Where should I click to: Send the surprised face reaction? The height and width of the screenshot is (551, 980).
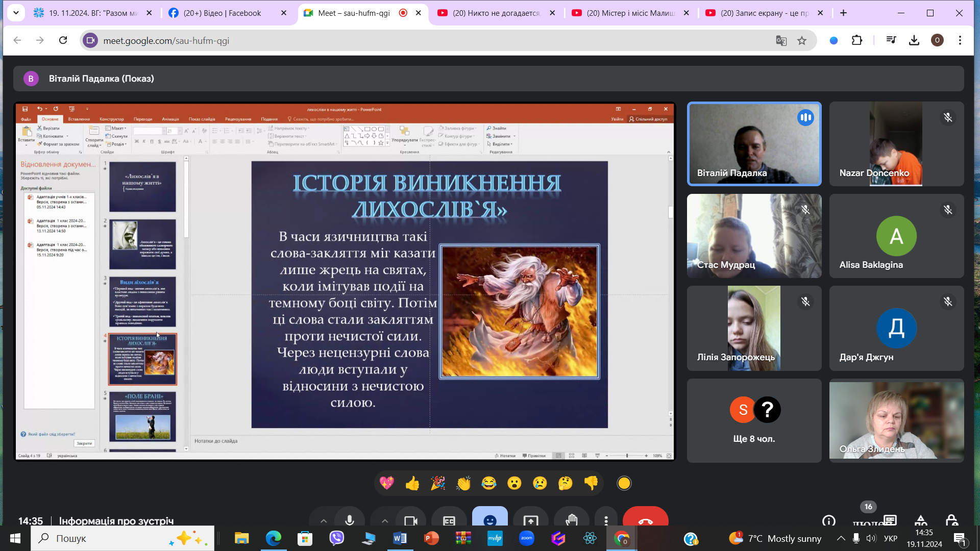514,483
